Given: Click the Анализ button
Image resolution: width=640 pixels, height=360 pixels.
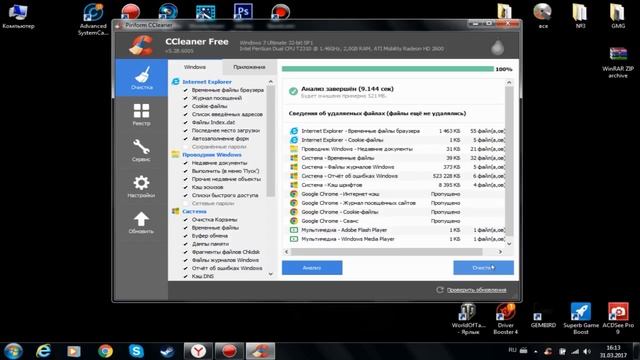Looking at the screenshot, I should click(312, 268).
